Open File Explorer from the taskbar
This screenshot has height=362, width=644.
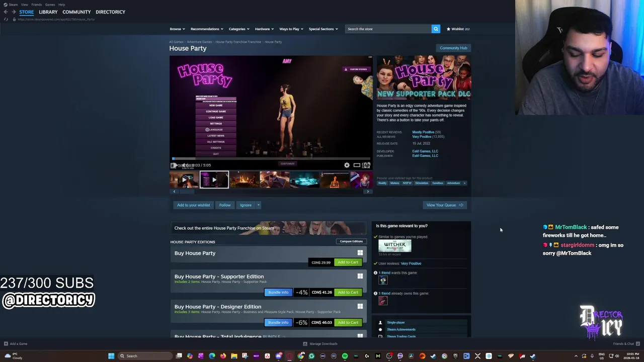234,356
